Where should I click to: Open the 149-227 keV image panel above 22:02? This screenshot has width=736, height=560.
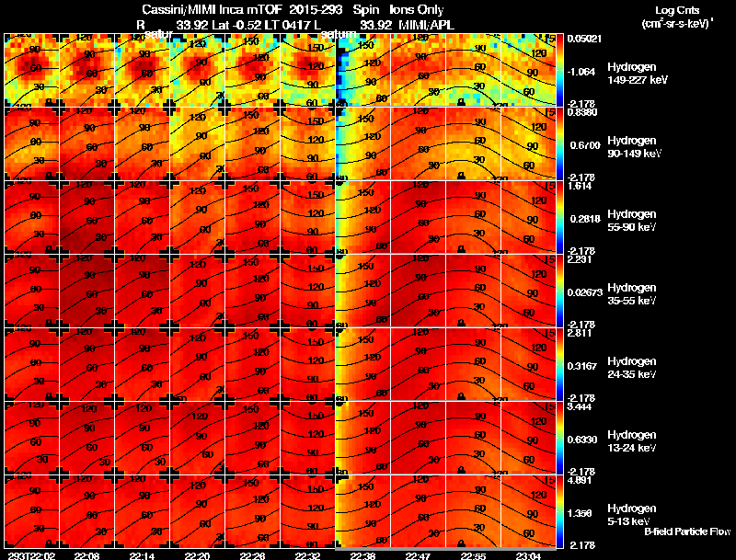tap(31, 71)
